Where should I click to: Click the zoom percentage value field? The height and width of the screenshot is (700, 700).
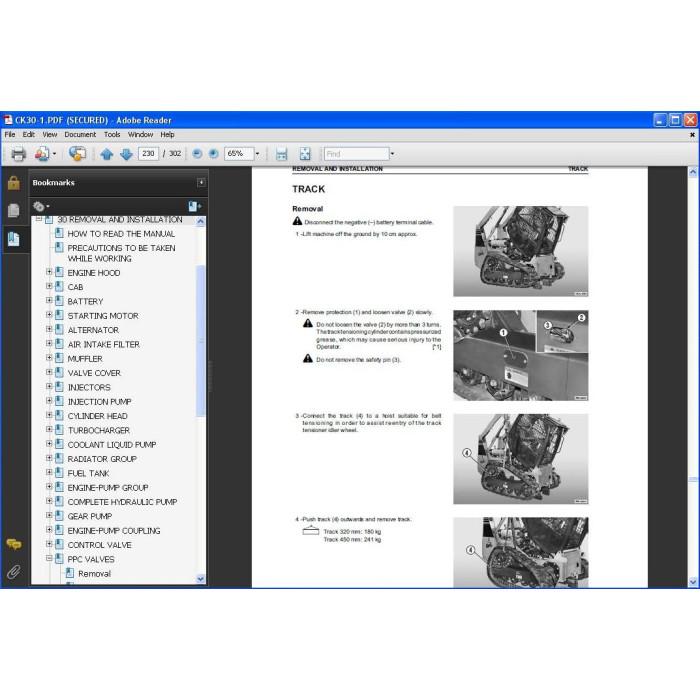(x=239, y=154)
